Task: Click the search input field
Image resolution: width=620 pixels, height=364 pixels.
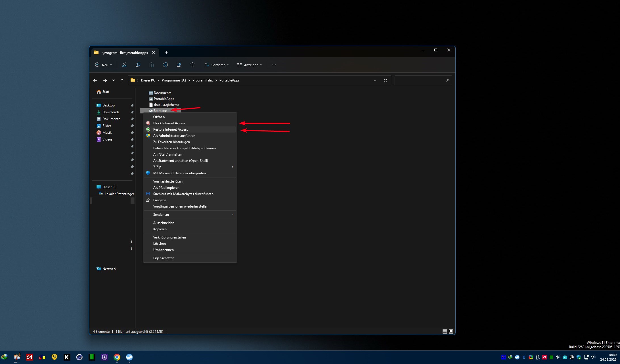Action: pyautogui.click(x=420, y=81)
